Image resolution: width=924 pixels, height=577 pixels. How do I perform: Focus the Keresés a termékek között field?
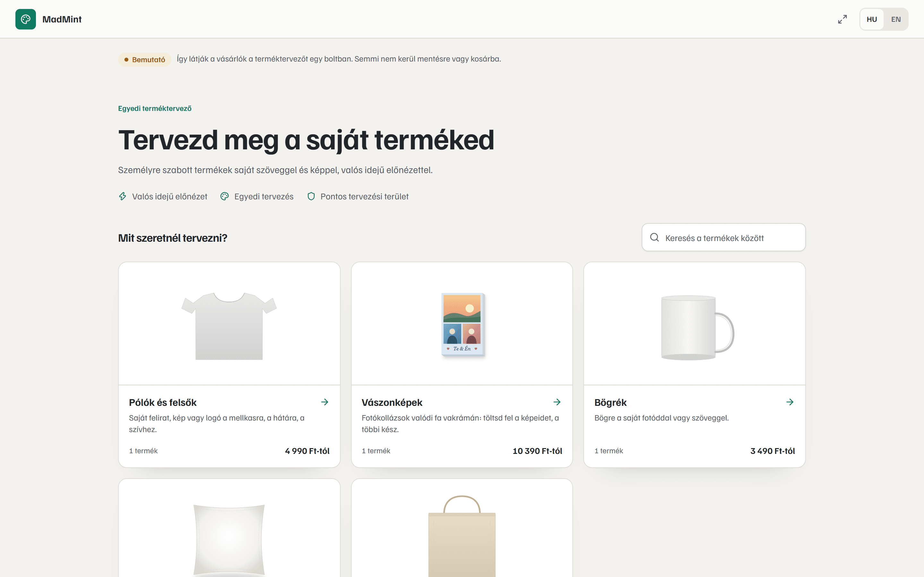(x=723, y=237)
